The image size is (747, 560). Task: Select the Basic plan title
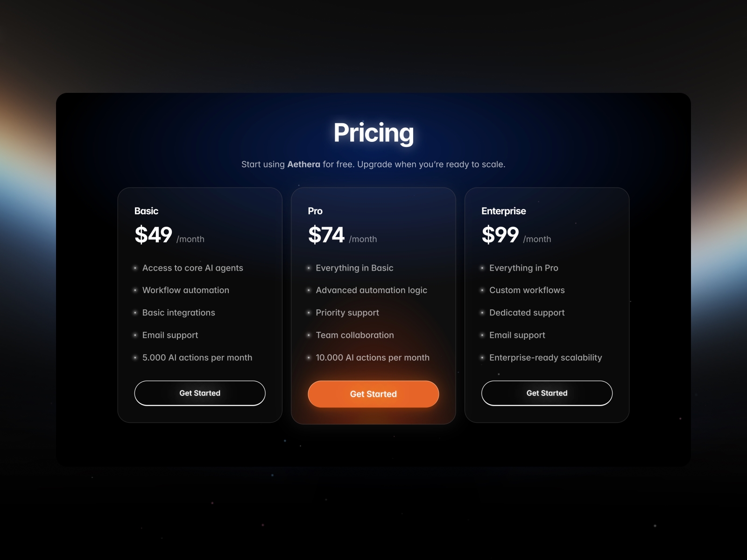[x=146, y=211]
